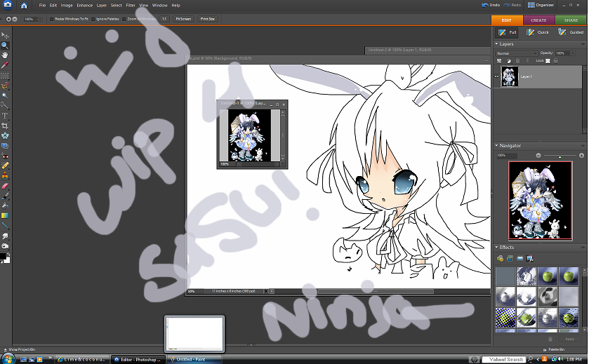The width and height of the screenshot is (589, 364).
Task: Select the Brush tool
Action: point(5,196)
